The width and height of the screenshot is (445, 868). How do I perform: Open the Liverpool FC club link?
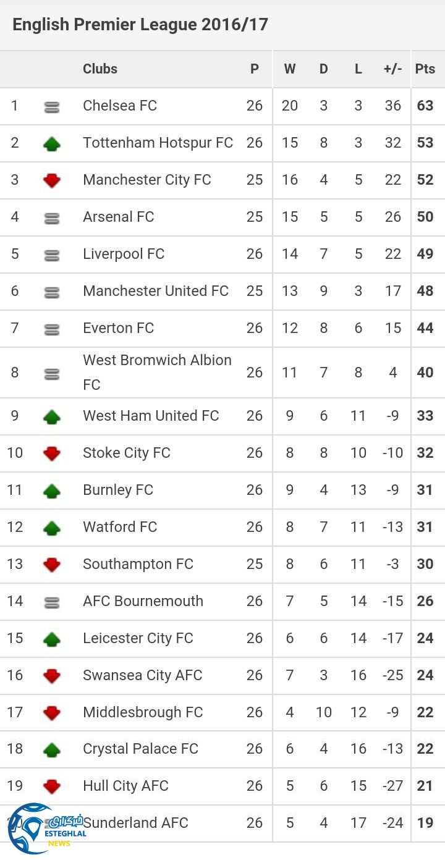tap(124, 254)
